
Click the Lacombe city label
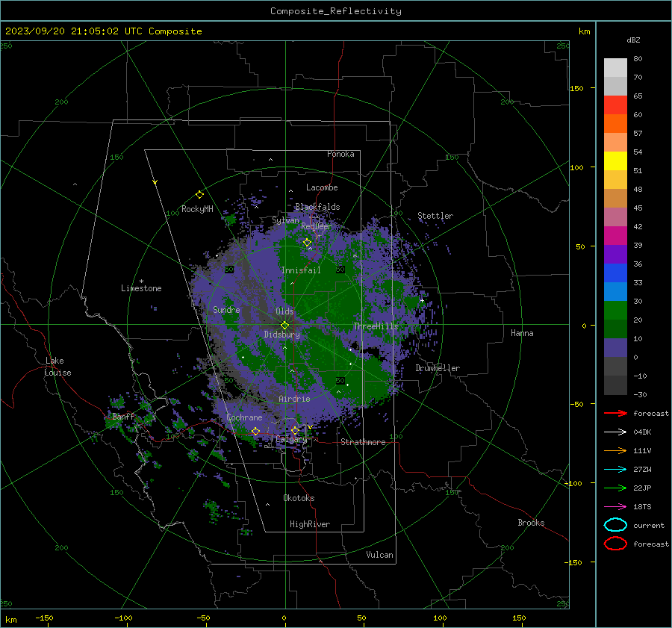pos(322,187)
